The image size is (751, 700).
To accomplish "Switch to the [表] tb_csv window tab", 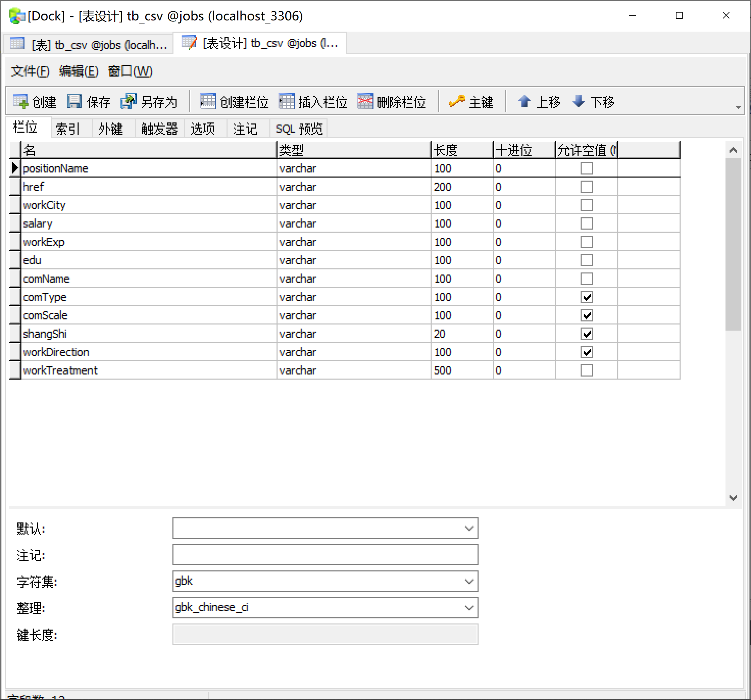I will click(89, 45).
